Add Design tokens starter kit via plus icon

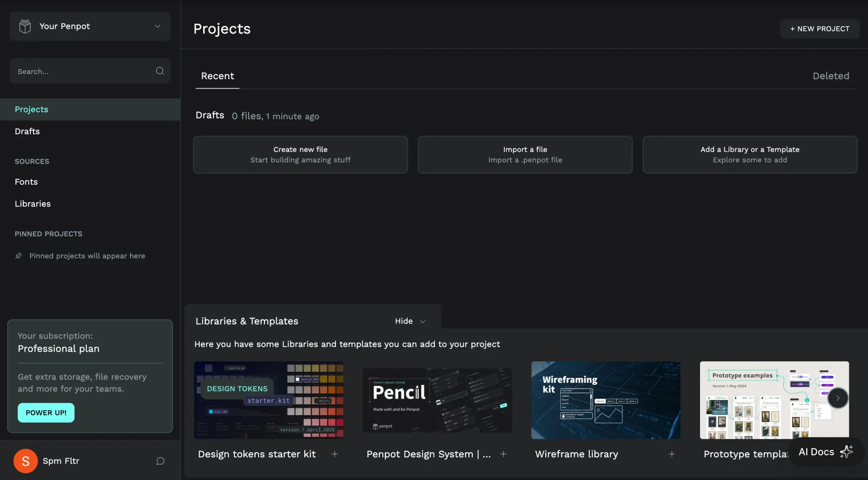335,454
